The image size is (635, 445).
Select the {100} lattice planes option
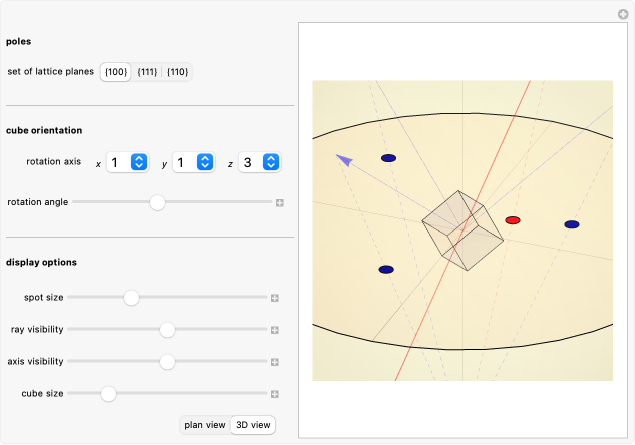pos(115,72)
